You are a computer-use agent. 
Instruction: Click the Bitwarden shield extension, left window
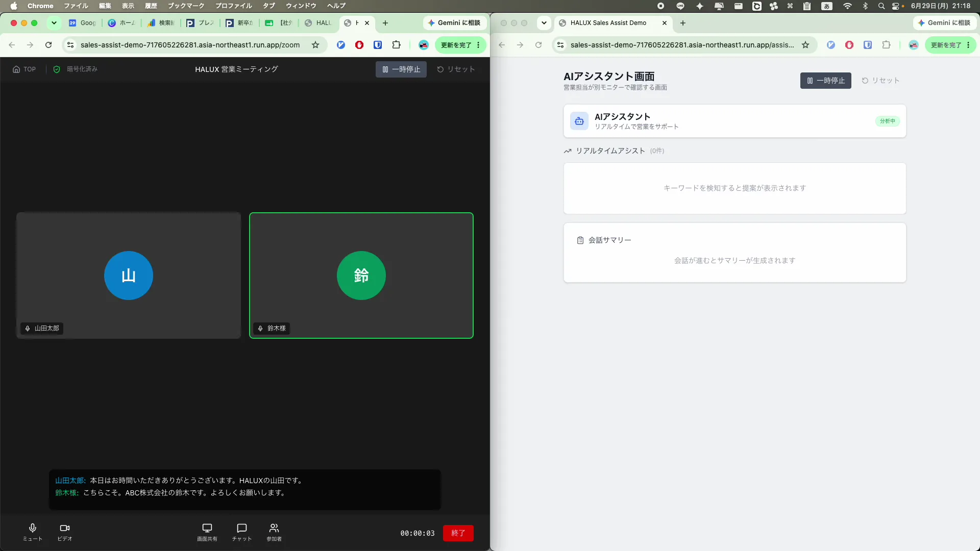(x=378, y=45)
